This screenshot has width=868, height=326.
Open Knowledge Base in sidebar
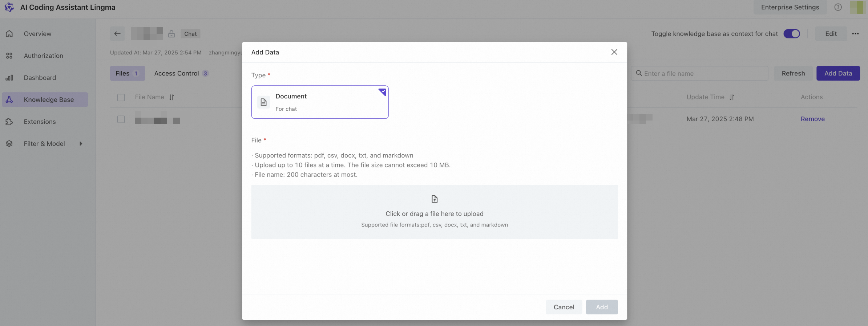(x=45, y=99)
